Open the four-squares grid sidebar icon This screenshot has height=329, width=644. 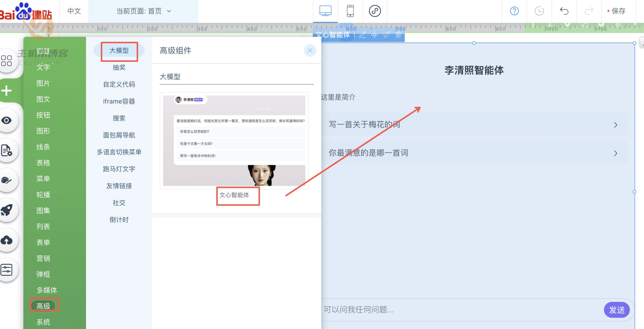click(x=6, y=60)
